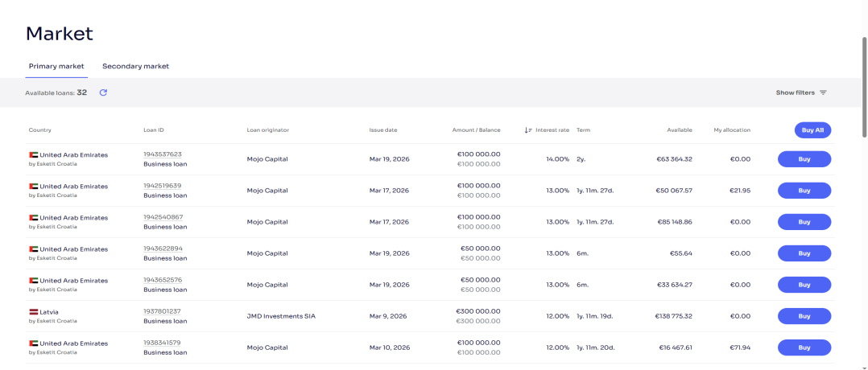868x370 pixels.
Task: Buy loan 1943537623
Action: point(804,158)
